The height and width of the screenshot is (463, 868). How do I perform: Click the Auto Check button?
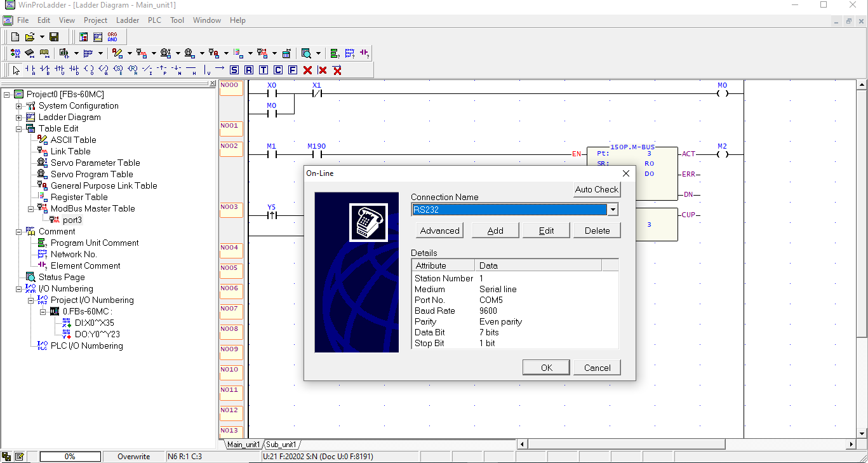[597, 189]
